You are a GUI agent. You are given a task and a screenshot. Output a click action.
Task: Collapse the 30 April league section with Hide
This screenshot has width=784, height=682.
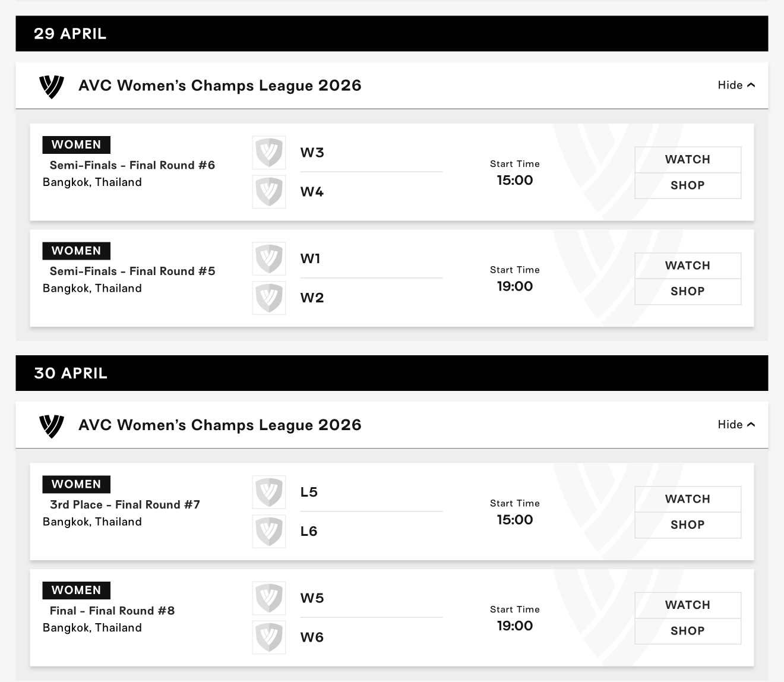pos(736,424)
